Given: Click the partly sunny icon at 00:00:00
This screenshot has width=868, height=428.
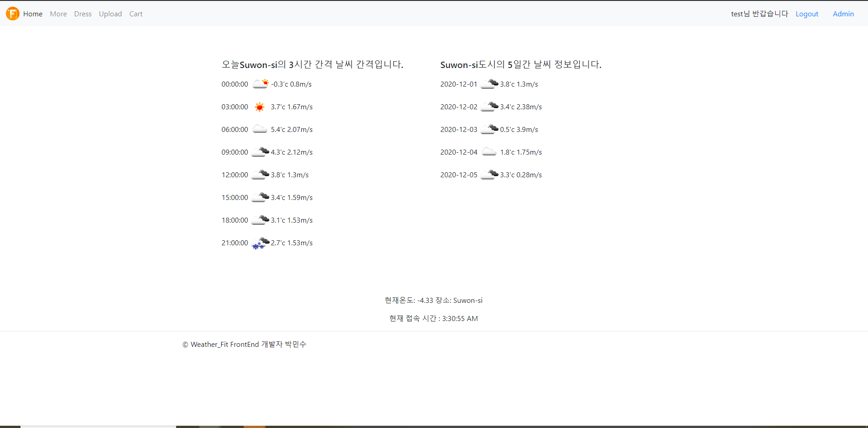Looking at the screenshot, I should pyautogui.click(x=260, y=83).
